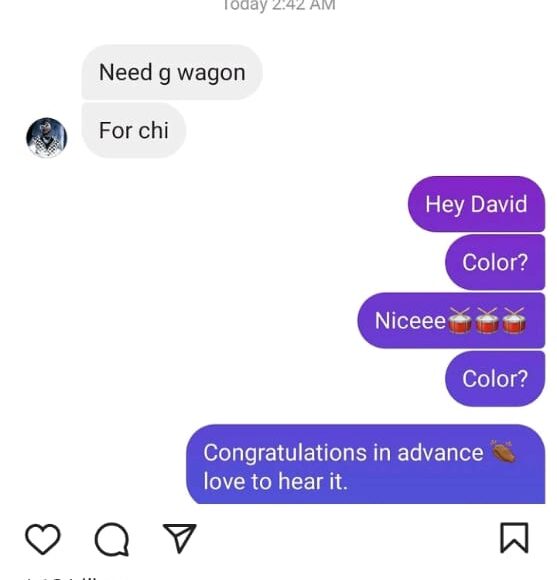Click the first drum emoji

[460, 320]
